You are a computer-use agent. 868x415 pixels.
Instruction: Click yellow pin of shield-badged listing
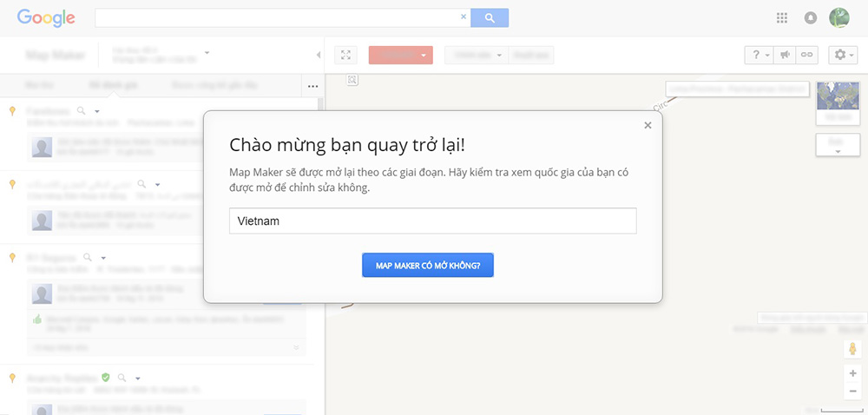(13, 378)
